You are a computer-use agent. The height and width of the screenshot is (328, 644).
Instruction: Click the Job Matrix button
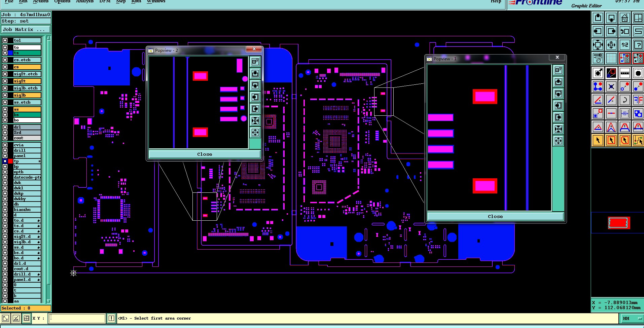(x=26, y=30)
